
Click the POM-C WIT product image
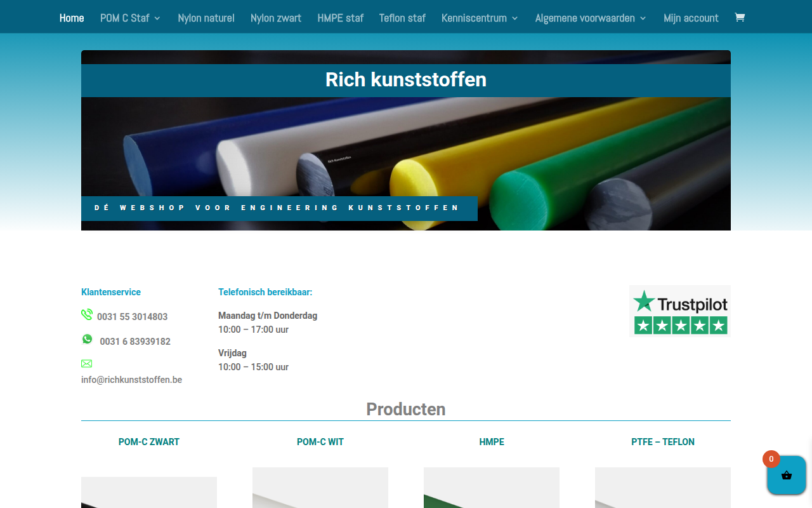click(x=320, y=488)
